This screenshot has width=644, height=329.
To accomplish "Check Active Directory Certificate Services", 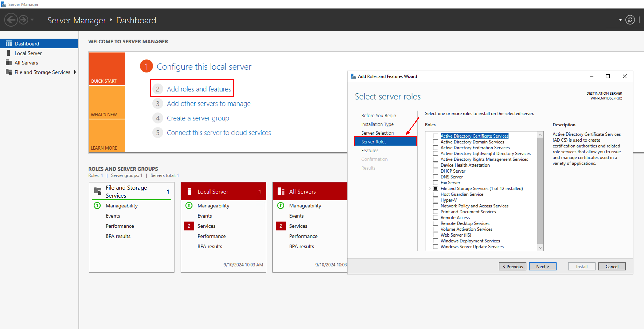I will pos(435,136).
